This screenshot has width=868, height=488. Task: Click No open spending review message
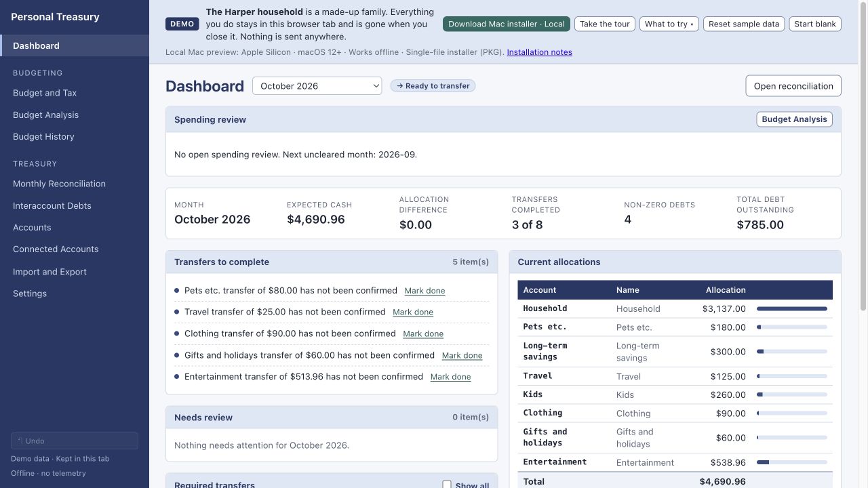click(x=296, y=155)
